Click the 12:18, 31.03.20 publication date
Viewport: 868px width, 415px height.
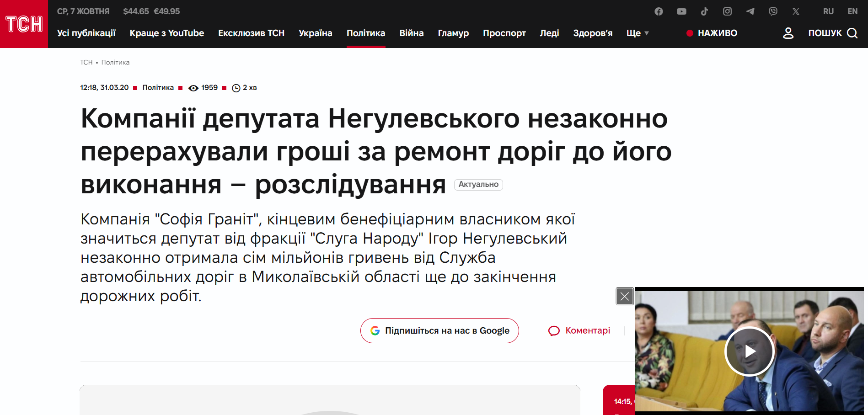pos(104,87)
